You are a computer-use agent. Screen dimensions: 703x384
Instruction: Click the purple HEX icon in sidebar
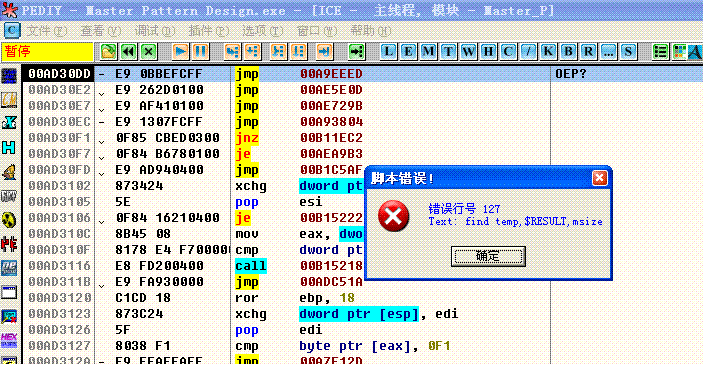tap(9, 340)
